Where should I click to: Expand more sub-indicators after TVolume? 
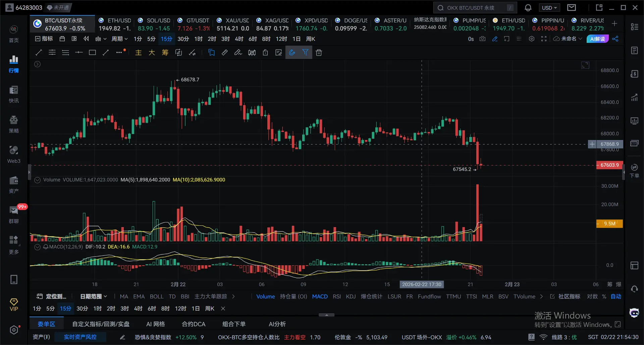(x=541, y=296)
